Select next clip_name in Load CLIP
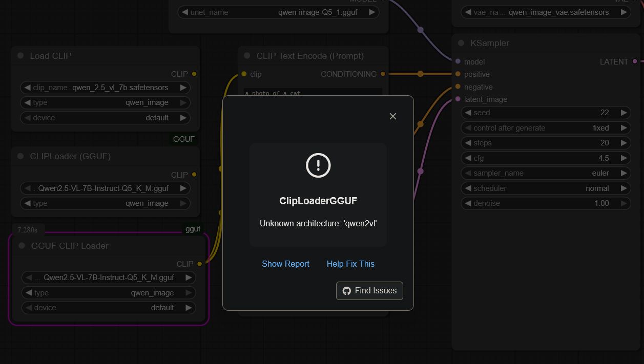Viewport: 644px width, 364px height. (x=183, y=88)
